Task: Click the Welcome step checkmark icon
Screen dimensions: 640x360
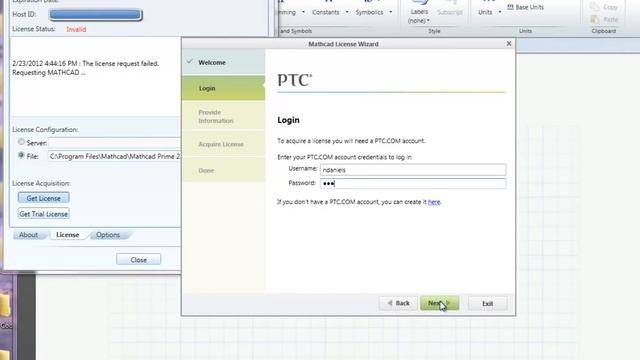Action: (x=189, y=62)
